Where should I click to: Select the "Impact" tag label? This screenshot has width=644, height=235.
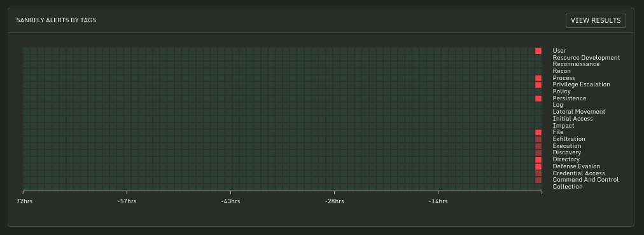coord(563,126)
